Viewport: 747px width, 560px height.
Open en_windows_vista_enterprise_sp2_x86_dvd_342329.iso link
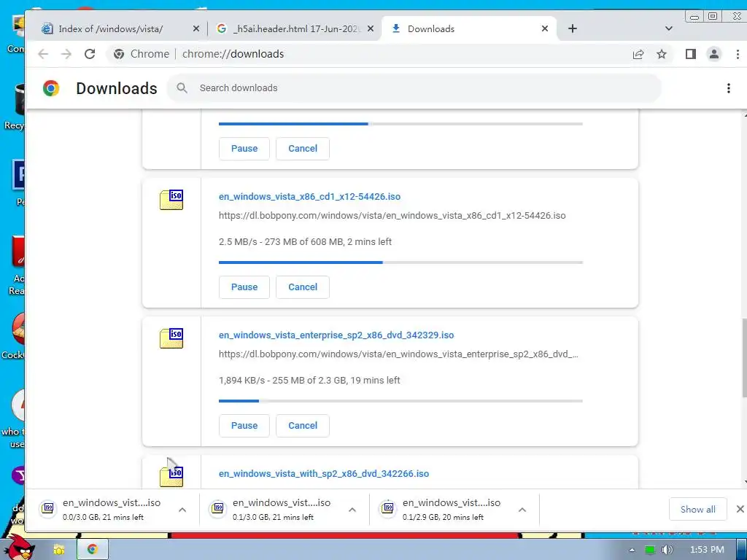click(336, 335)
